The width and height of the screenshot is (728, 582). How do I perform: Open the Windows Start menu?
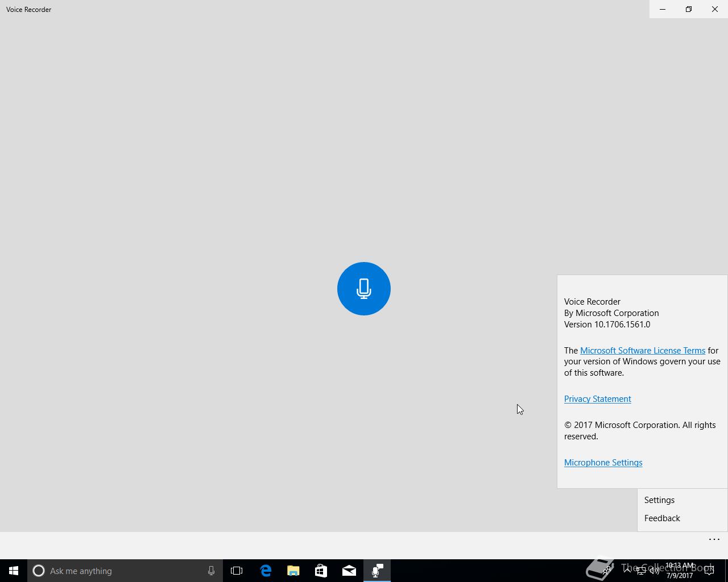tap(14, 571)
